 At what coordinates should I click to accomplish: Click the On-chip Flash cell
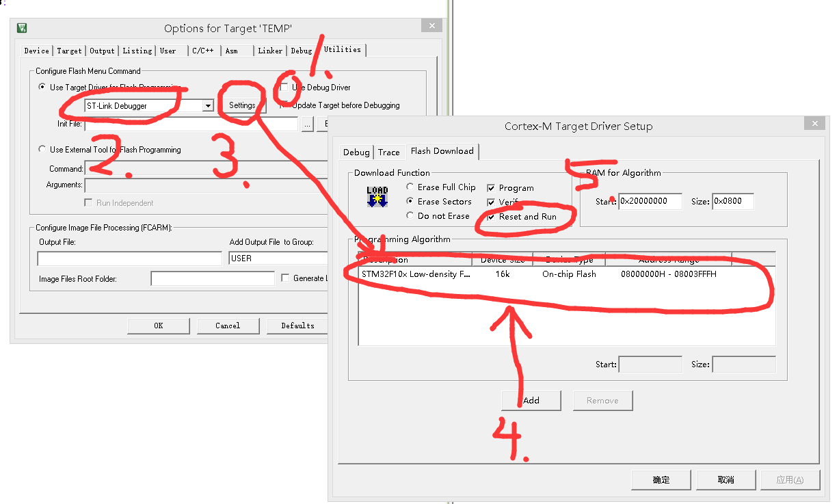(569, 274)
